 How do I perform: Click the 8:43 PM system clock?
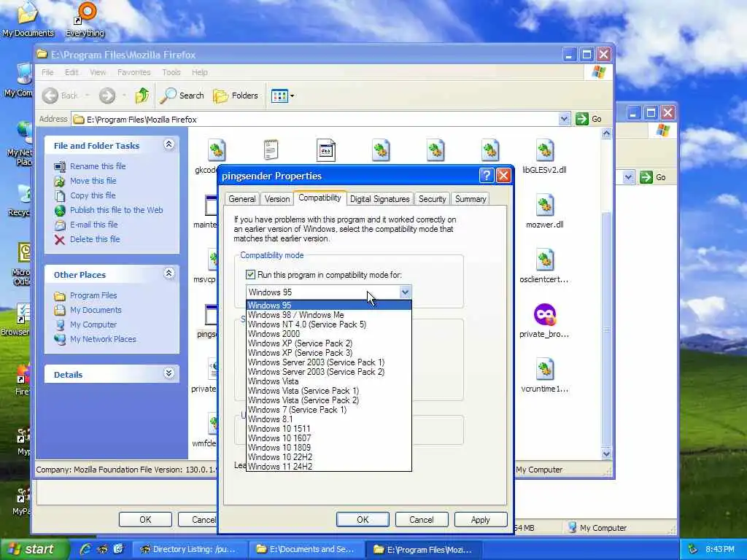(x=720, y=550)
